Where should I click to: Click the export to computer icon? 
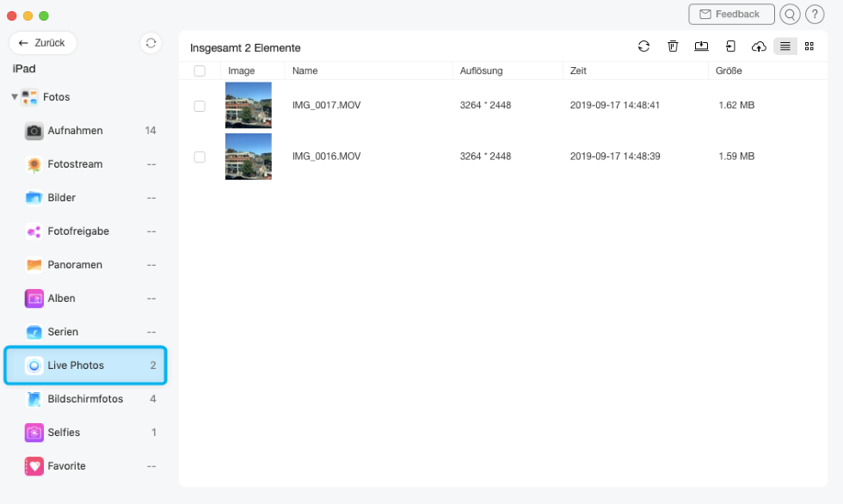pyautogui.click(x=701, y=46)
